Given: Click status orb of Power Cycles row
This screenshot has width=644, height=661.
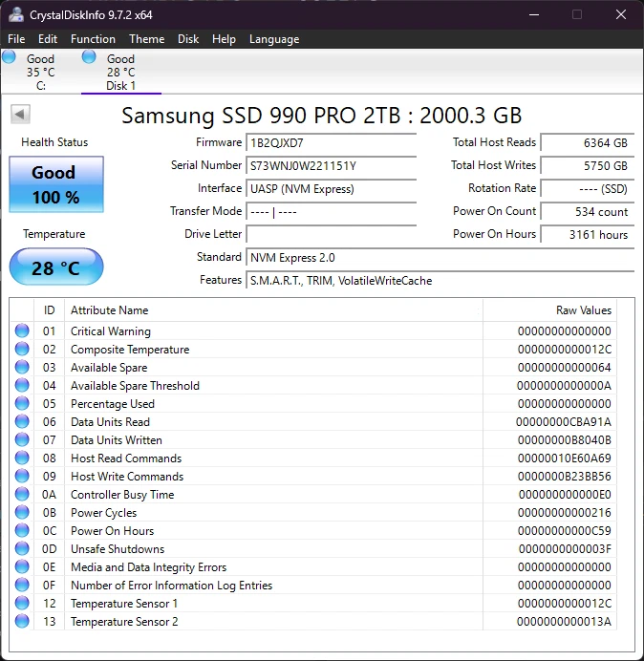Looking at the screenshot, I should (22, 512).
